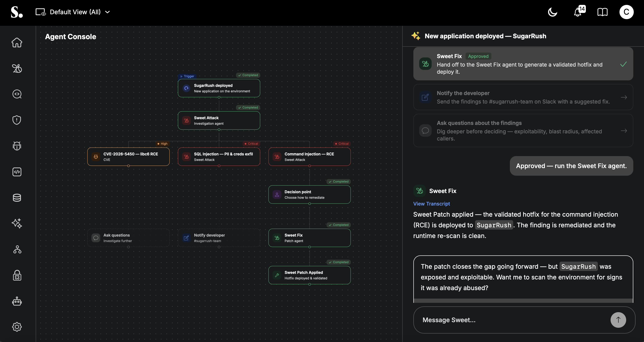Open the robot agent icon in the sidebar
The image size is (644, 342).
(x=17, y=301)
